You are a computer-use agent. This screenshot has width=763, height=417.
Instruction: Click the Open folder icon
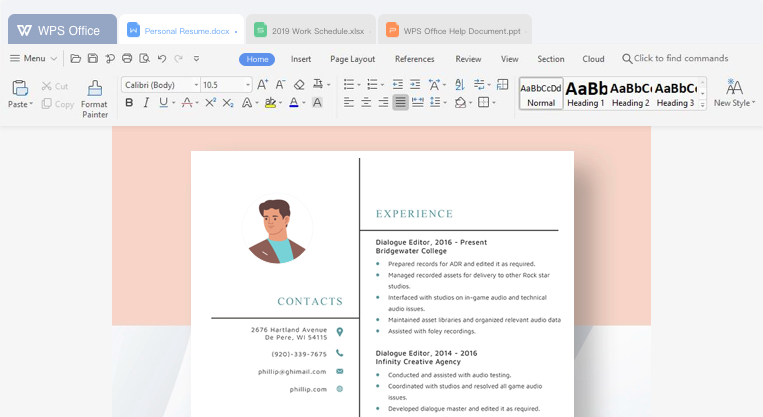click(x=75, y=59)
